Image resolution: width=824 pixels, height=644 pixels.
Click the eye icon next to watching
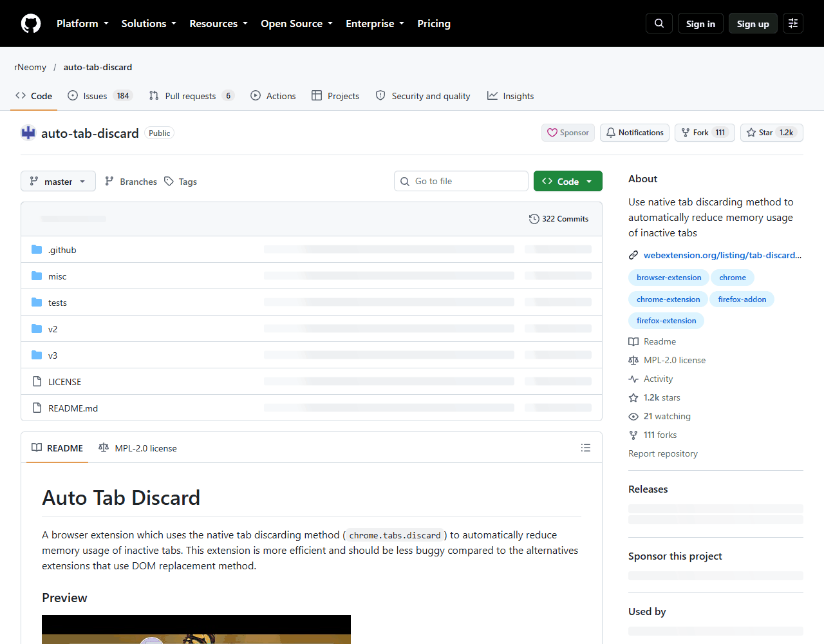point(633,417)
